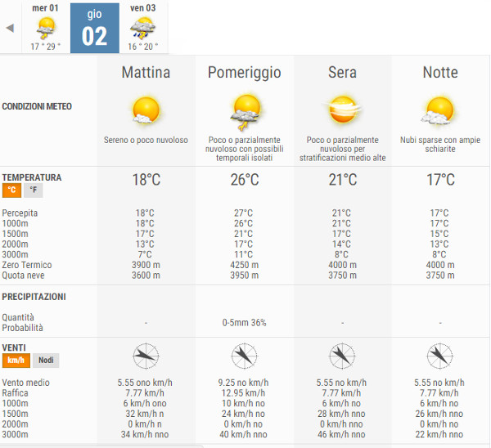The height and width of the screenshot is (448, 491).
Task: Click the VENTI section label
Action: [14, 348]
